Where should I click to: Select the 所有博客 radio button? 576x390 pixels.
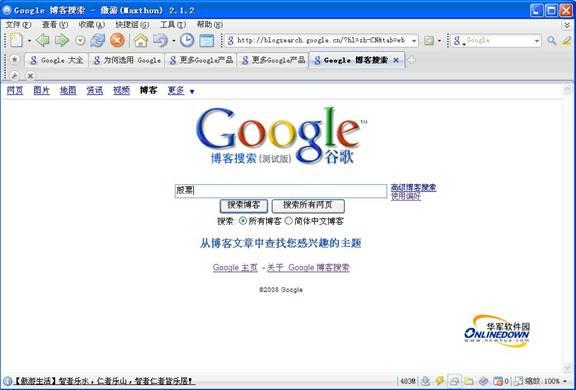[243, 221]
